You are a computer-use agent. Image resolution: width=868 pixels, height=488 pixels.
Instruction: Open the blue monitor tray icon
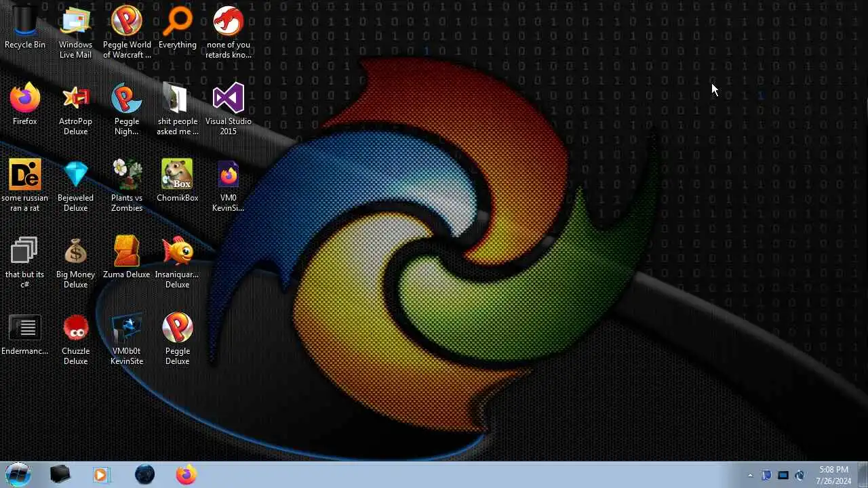(783, 475)
